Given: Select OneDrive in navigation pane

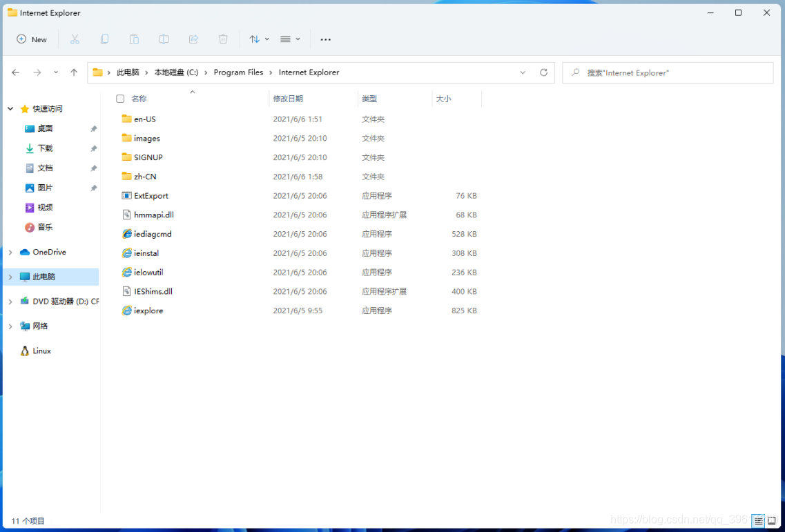Looking at the screenshot, I should tap(50, 253).
